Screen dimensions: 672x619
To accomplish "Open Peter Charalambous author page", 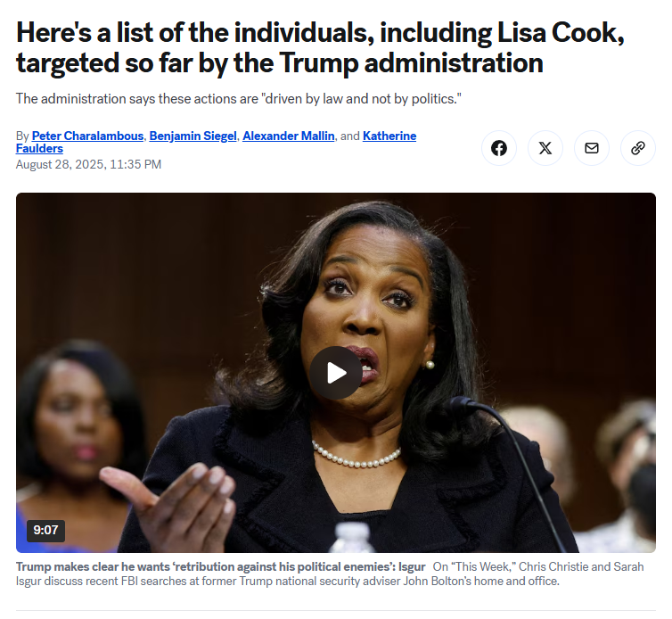I will pyautogui.click(x=87, y=136).
